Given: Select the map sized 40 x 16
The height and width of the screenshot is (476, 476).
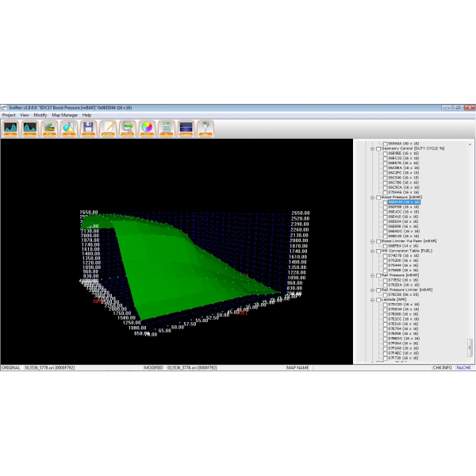Looking at the screenshot, I should pos(404,144).
